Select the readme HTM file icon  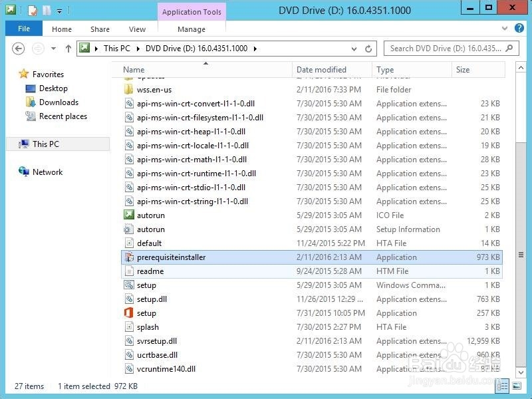pos(129,271)
